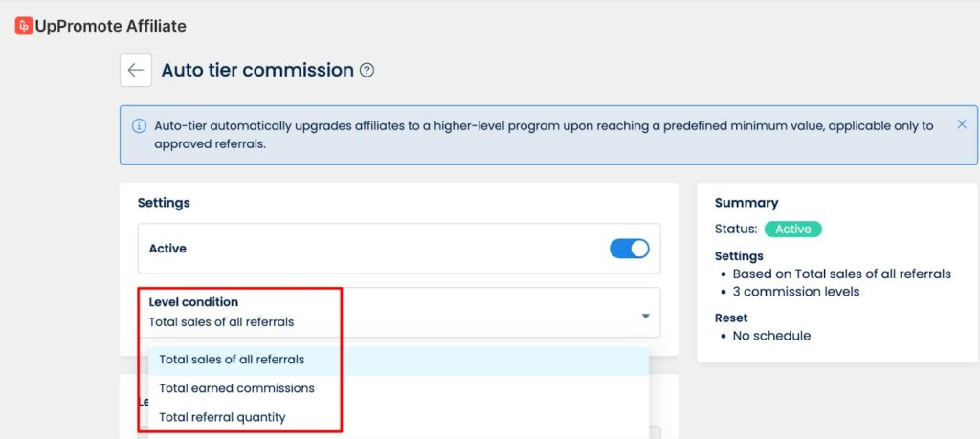The height and width of the screenshot is (439, 980).
Task: Go back using the left arrow button
Action: coord(136,70)
